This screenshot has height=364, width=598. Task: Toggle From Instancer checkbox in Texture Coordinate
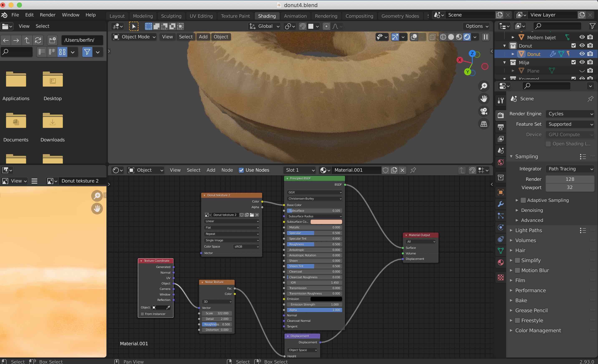[x=143, y=314]
